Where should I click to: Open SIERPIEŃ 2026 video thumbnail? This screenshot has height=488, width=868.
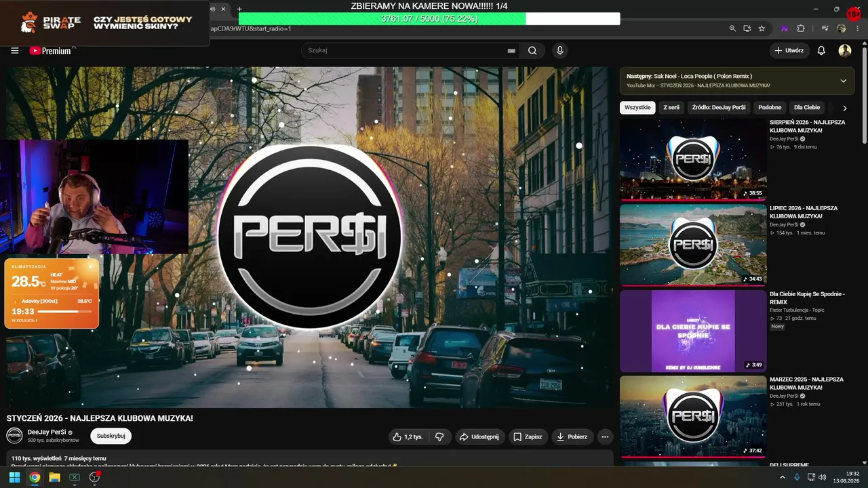(x=693, y=159)
